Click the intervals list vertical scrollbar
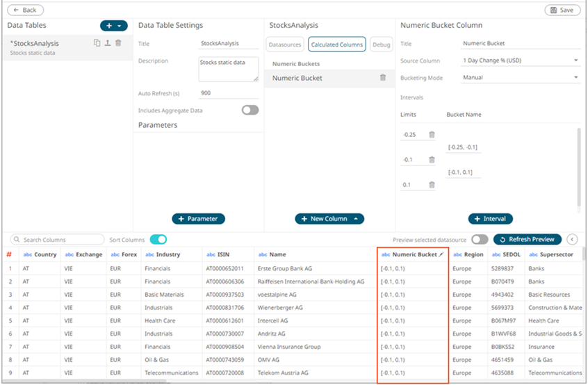588x385 pixels. coord(579,167)
